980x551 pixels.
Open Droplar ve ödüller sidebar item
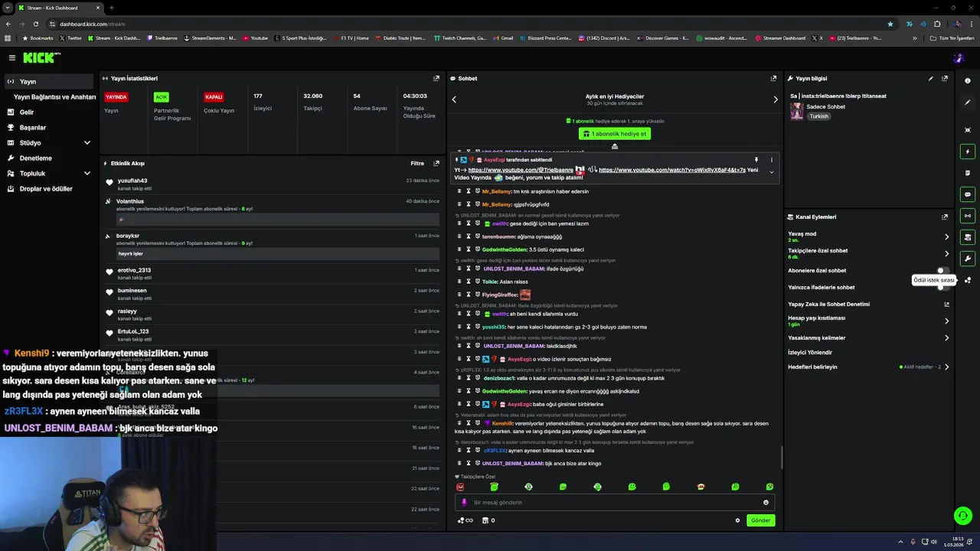(50, 188)
